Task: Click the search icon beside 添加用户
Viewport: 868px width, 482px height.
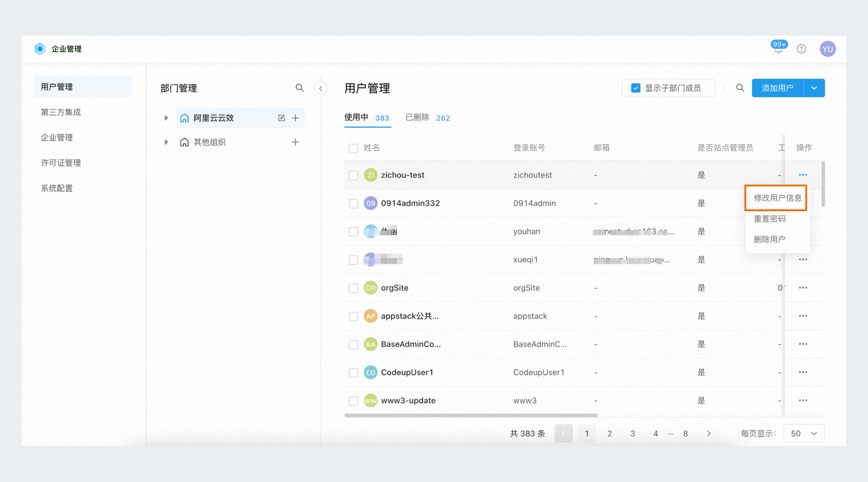Action: (x=740, y=88)
